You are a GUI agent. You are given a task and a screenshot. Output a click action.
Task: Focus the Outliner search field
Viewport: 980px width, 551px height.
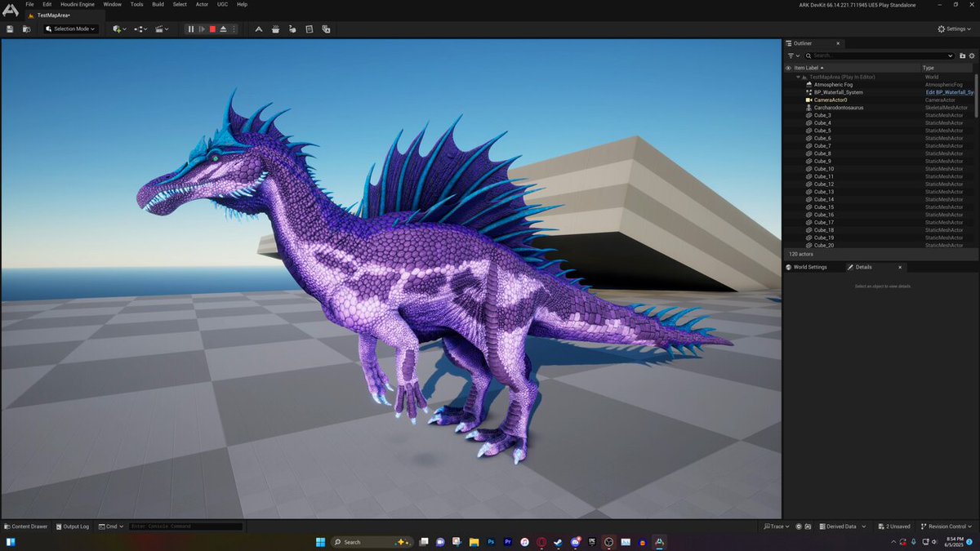click(x=878, y=56)
